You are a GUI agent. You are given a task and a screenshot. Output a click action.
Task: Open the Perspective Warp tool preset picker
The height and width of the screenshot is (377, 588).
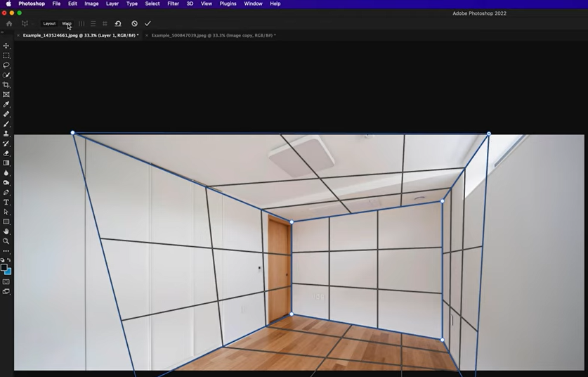click(27, 24)
